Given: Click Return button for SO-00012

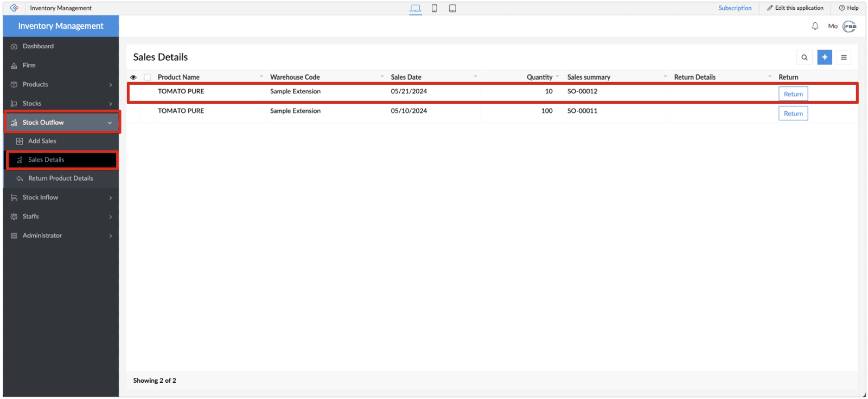Looking at the screenshot, I should (x=793, y=94).
